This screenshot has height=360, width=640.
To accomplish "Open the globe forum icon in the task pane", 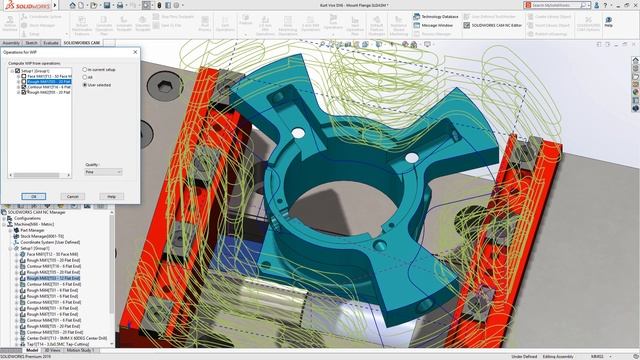I will 636,108.
